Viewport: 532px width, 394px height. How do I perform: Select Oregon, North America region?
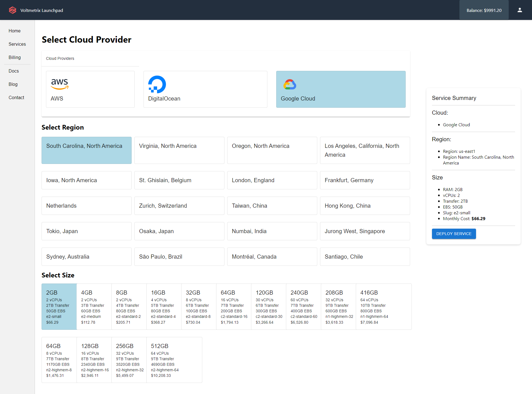coord(272,150)
